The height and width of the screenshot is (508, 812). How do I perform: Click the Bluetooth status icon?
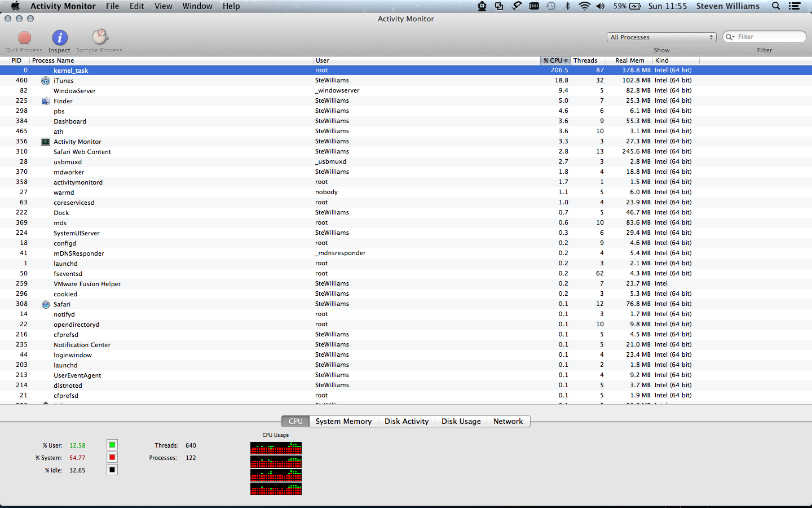568,6
